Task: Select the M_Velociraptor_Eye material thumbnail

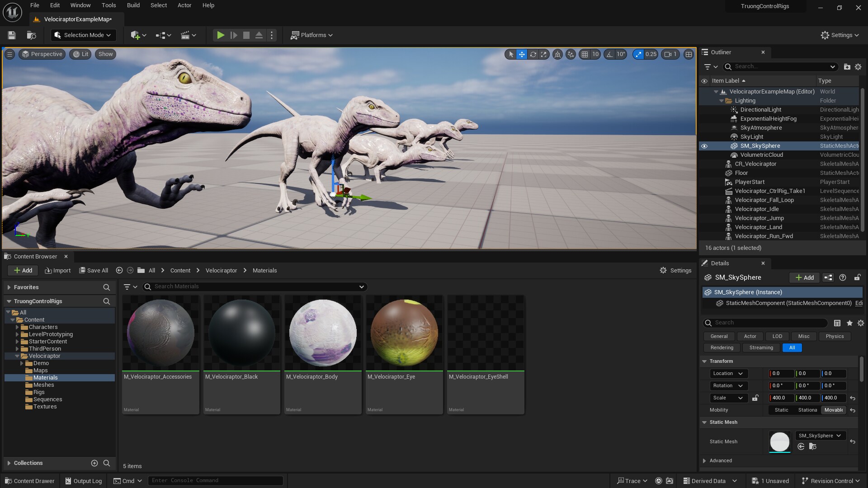Action: tap(404, 333)
